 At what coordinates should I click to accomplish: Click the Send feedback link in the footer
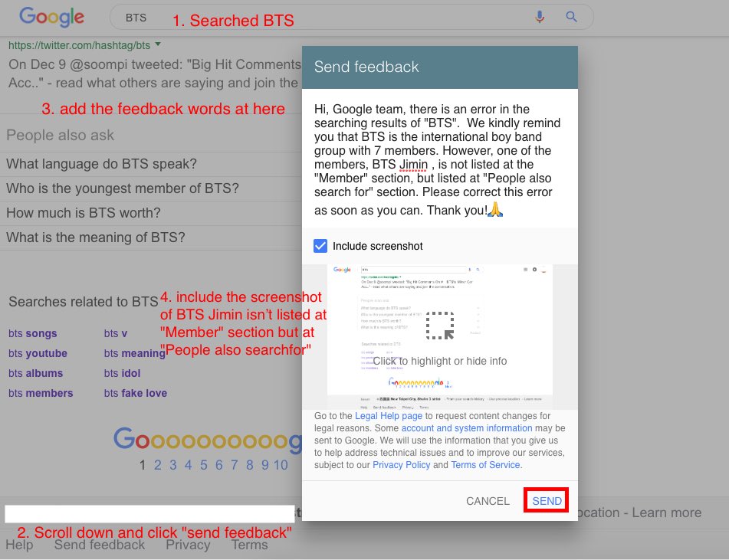(x=100, y=545)
